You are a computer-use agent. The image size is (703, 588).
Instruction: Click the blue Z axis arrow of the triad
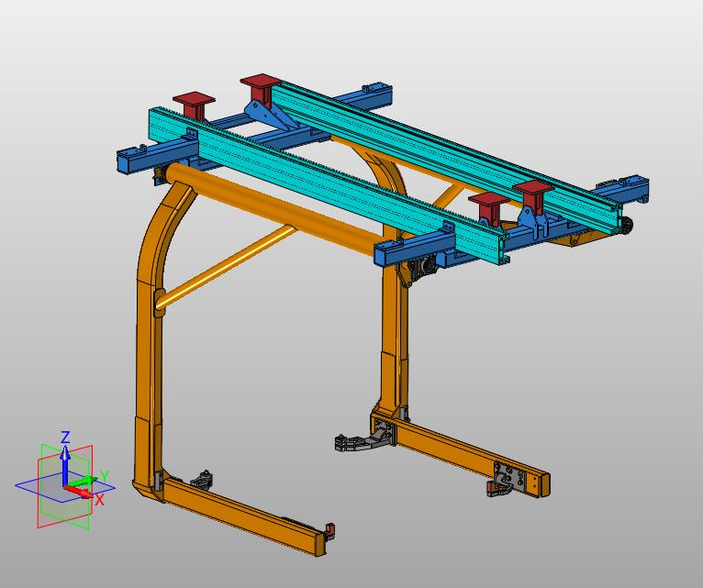65,464
